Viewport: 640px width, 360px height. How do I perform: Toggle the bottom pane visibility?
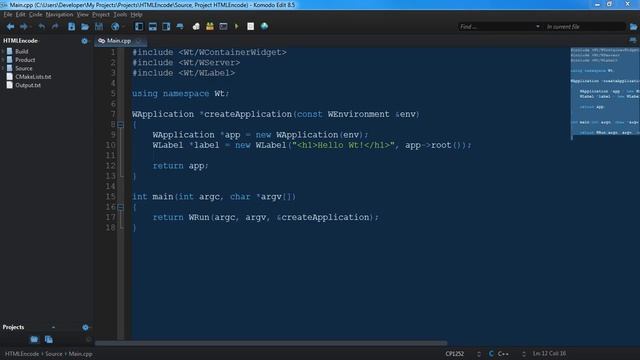point(153,27)
